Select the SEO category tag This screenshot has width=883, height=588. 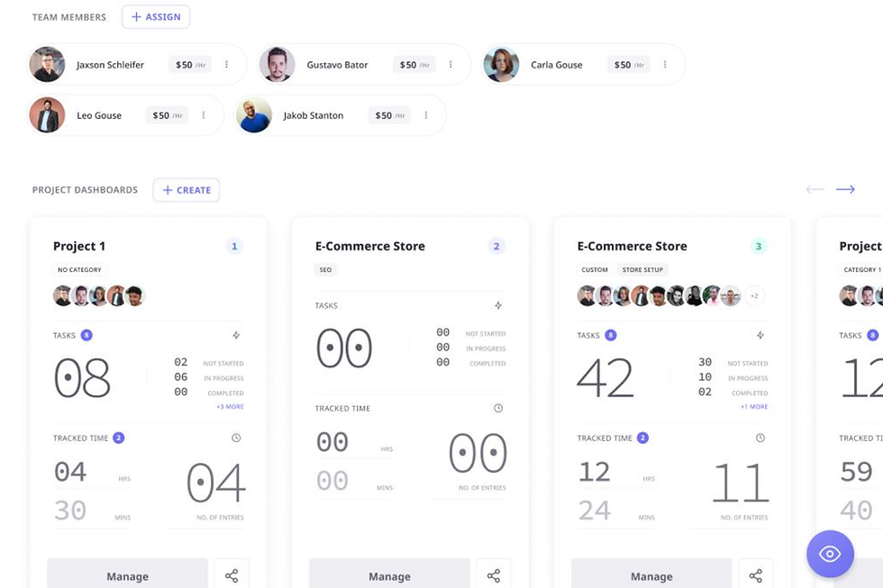click(325, 269)
